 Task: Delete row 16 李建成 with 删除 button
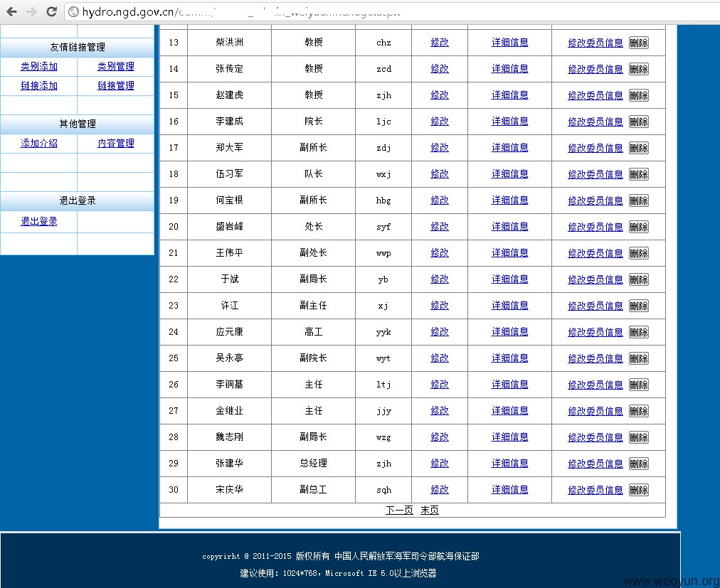tap(639, 122)
